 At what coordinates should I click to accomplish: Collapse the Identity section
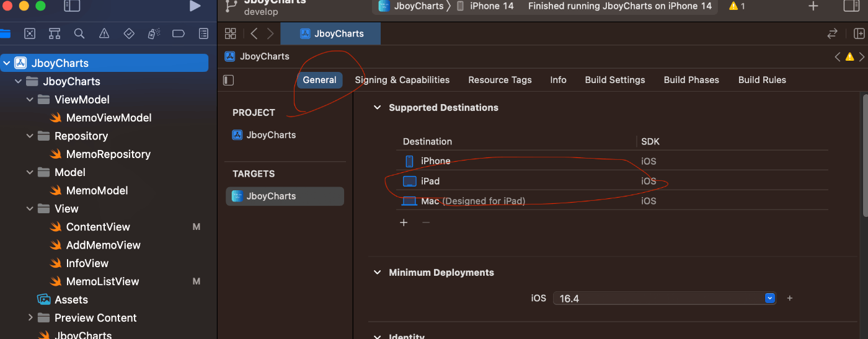click(376, 337)
